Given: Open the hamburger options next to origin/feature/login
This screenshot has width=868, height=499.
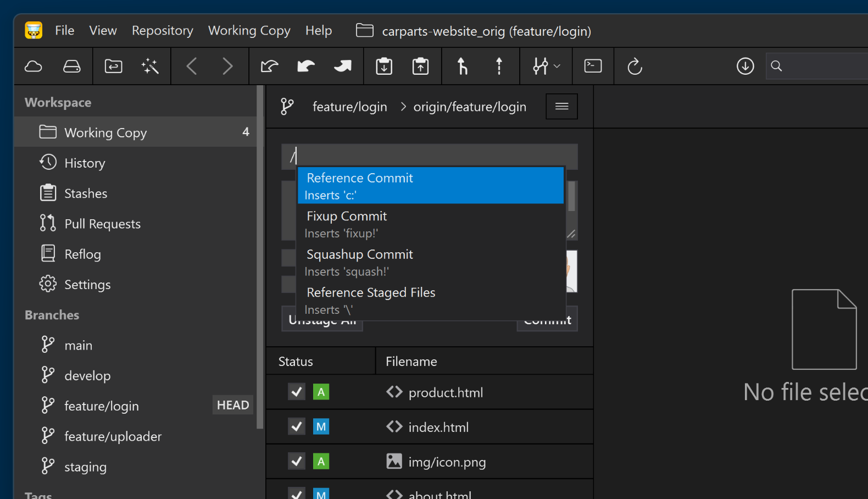Looking at the screenshot, I should [561, 107].
